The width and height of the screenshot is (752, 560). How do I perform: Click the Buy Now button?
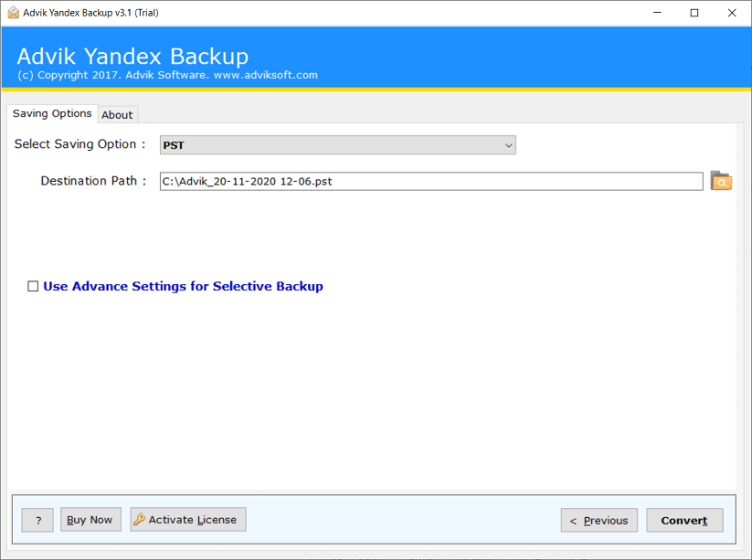(x=90, y=520)
